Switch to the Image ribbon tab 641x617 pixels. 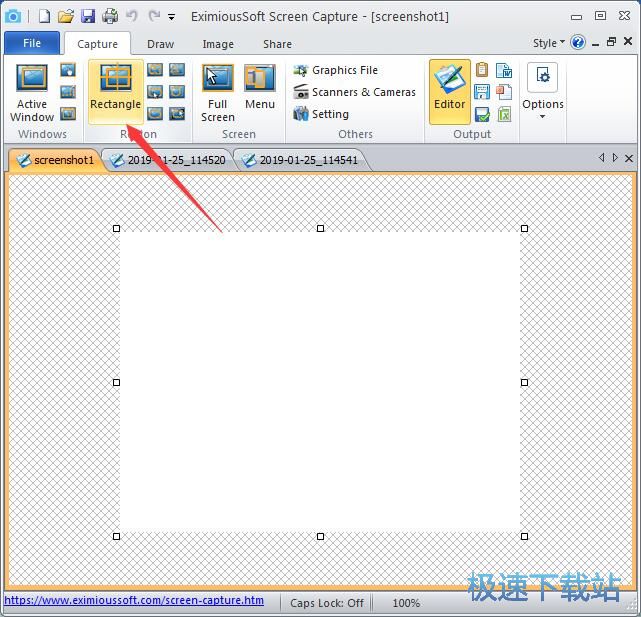tap(218, 44)
